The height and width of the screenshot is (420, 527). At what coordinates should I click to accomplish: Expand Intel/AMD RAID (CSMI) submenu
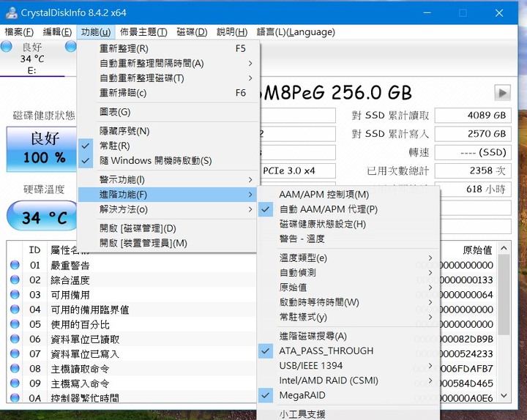pyautogui.click(x=348, y=380)
